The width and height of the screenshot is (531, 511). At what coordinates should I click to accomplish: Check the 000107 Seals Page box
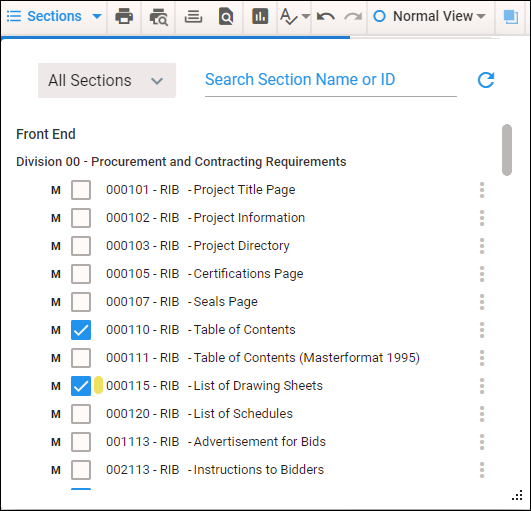pos(81,302)
